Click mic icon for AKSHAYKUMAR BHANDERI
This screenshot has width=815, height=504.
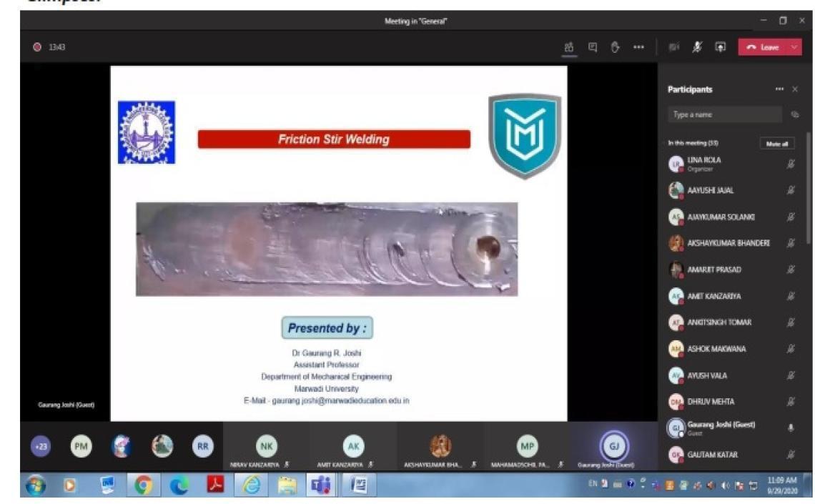791,243
